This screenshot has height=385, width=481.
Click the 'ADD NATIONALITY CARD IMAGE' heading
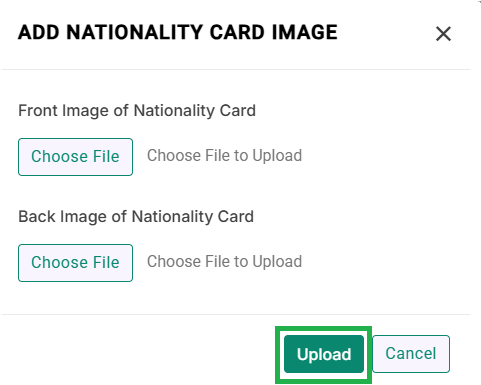click(x=178, y=32)
